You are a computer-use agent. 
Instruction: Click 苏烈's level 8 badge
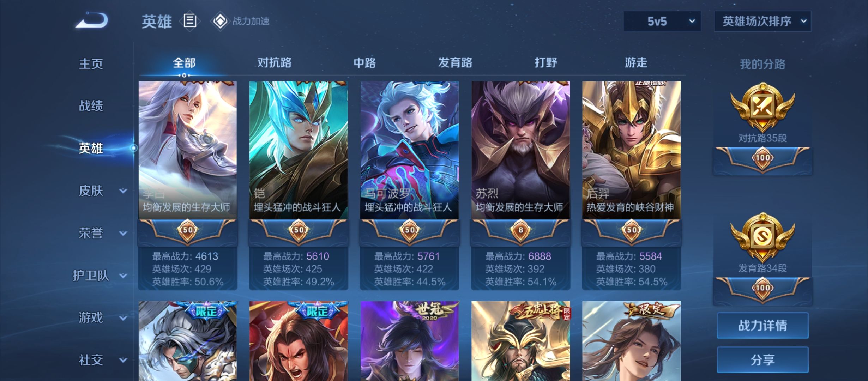[x=520, y=230]
